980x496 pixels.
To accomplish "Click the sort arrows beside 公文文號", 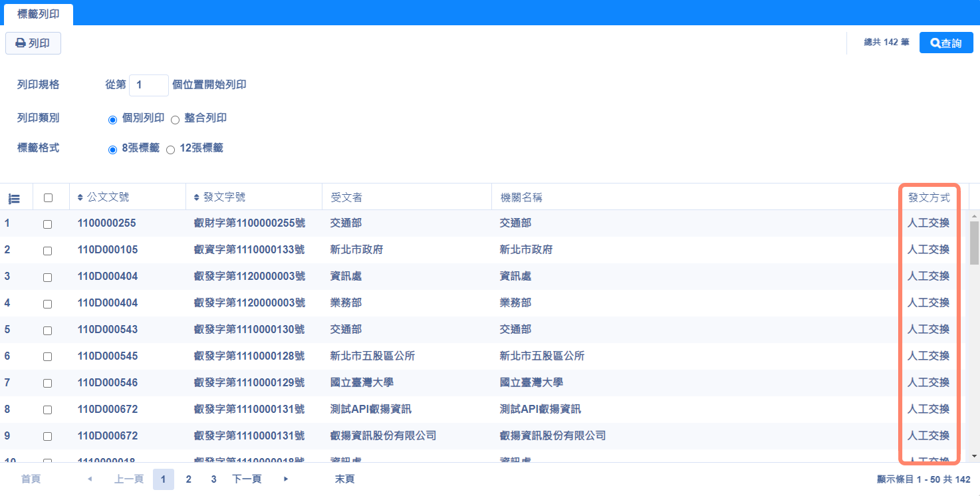I will (x=81, y=197).
